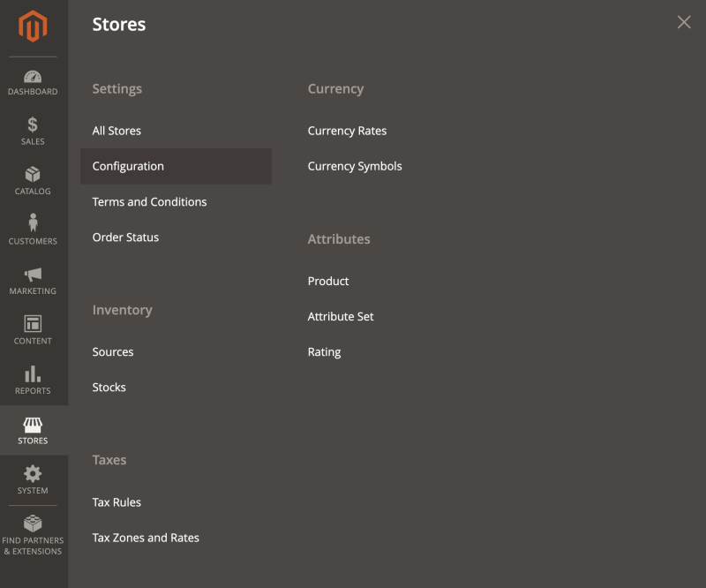
Task: Open Attribute Set page
Action: pyautogui.click(x=341, y=317)
